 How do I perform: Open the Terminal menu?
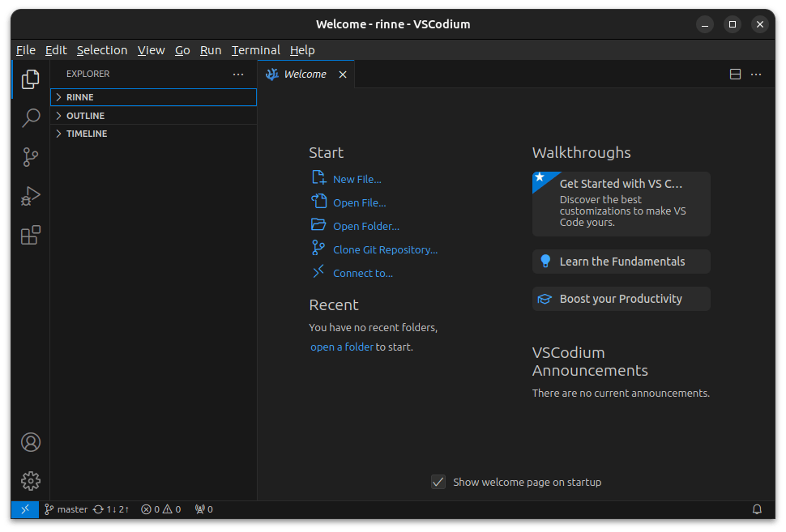(255, 50)
